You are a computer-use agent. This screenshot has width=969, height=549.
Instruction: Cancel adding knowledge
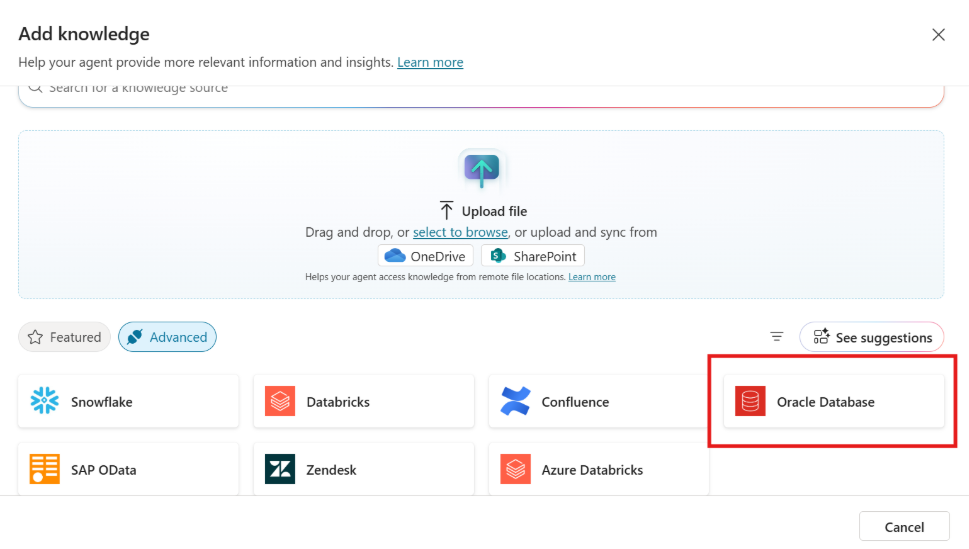904,527
